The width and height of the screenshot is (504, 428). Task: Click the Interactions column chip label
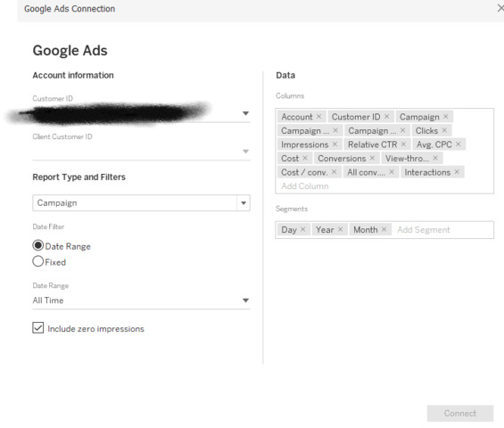point(427,172)
